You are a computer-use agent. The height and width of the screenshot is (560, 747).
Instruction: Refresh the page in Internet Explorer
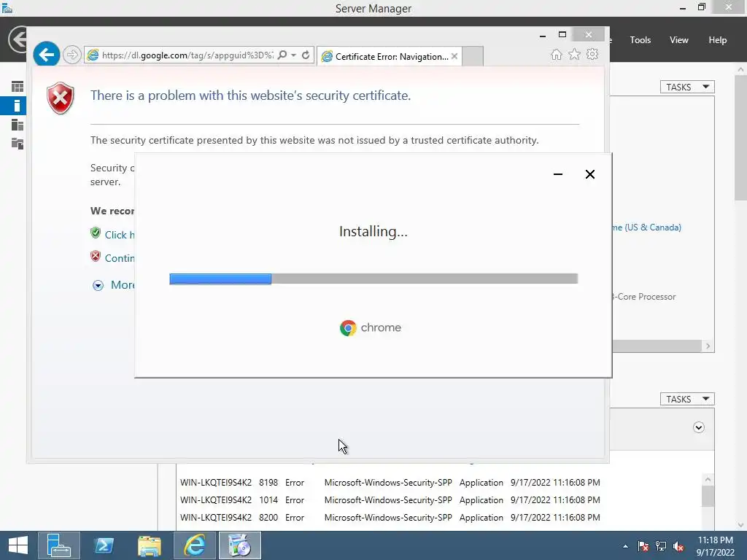(x=306, y=55)
